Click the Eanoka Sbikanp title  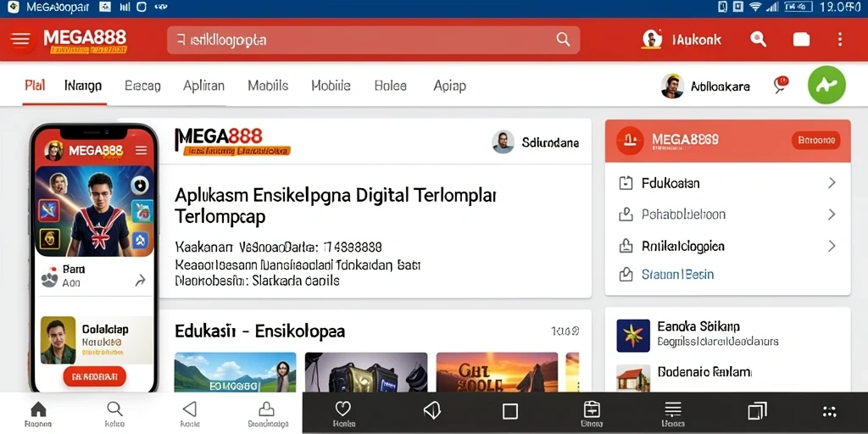pos(698,326)
